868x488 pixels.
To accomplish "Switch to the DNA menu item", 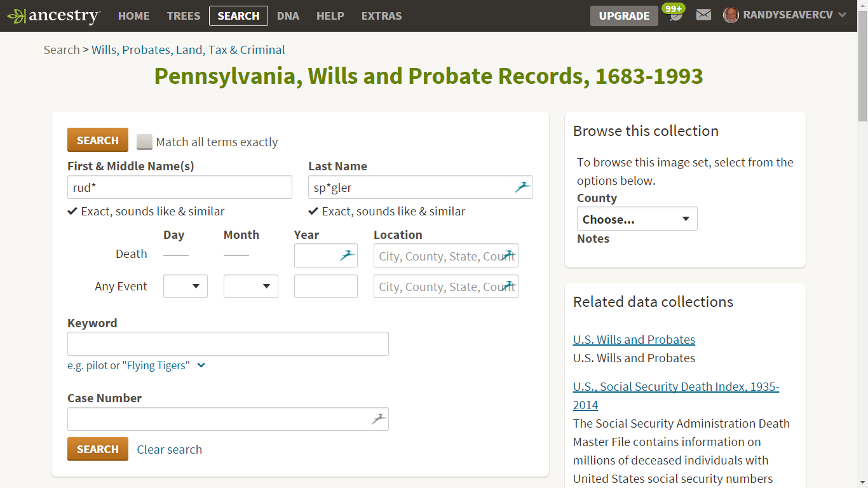I will click(x=288, y=15).
